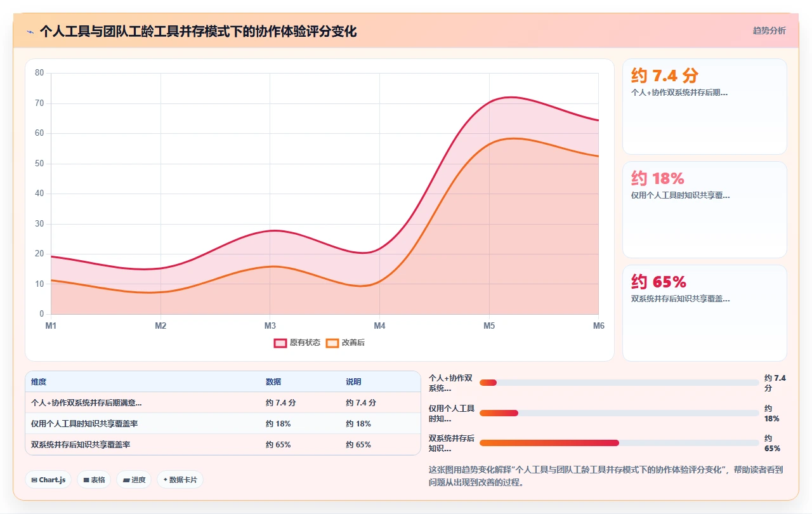Click the 数据卡片 tag chip
The width and height of the screenshot is (812, 514).
pos(180,480)
